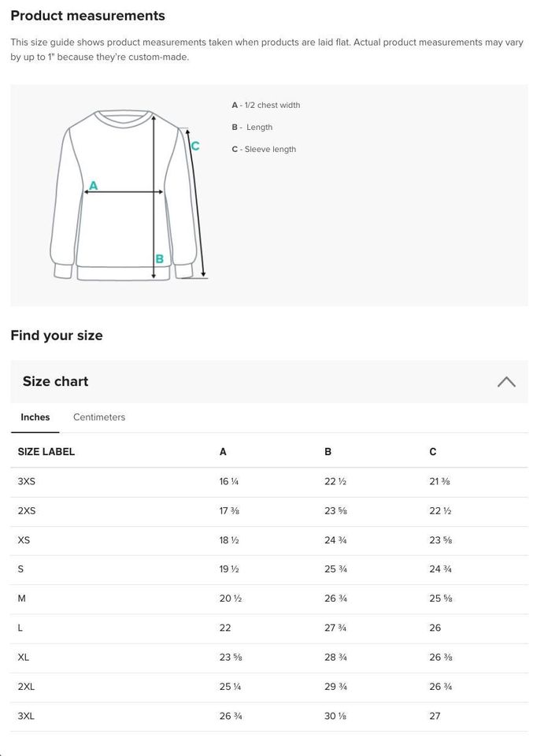Viewport: 533px width, 756px height.
Task: Select the Inches tab
Action: pyautogui.click(x=35, y=417)
